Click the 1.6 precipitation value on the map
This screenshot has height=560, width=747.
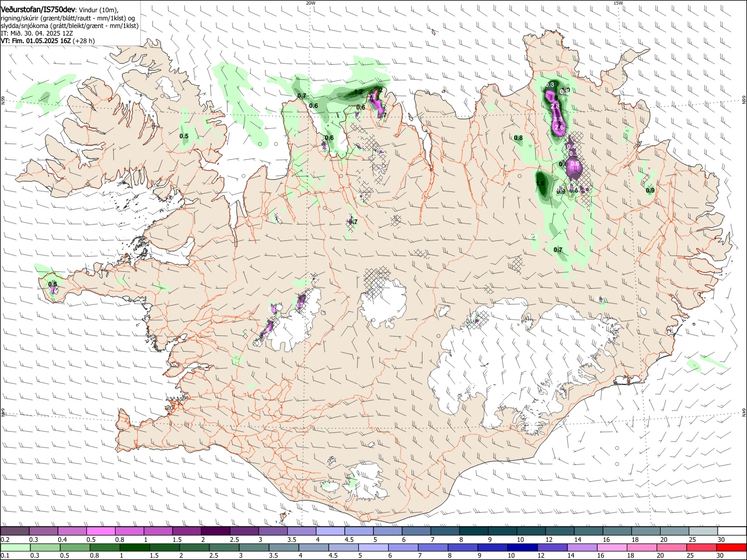[540, 183]
